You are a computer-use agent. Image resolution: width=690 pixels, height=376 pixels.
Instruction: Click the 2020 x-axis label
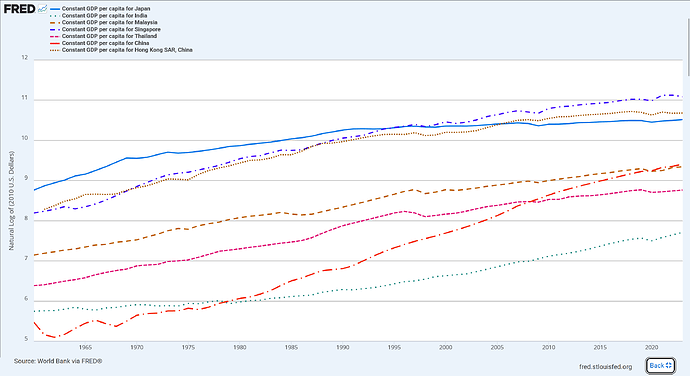point(652,347)
